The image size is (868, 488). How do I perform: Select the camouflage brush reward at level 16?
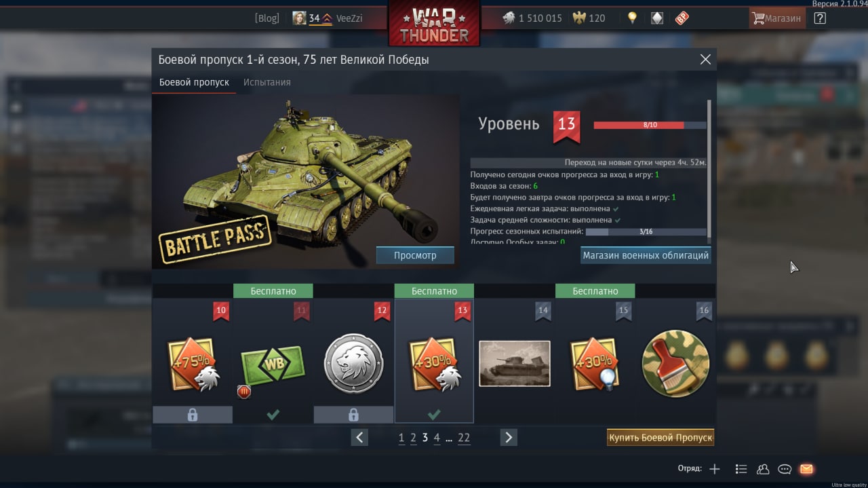tap(675, 364)
